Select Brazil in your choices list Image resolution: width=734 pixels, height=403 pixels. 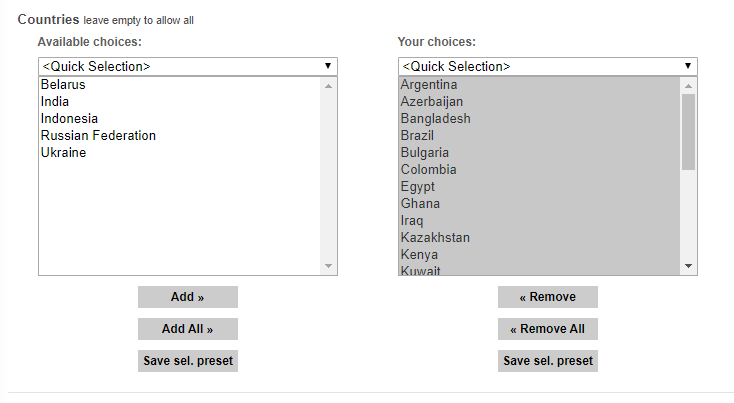point(417,136)
